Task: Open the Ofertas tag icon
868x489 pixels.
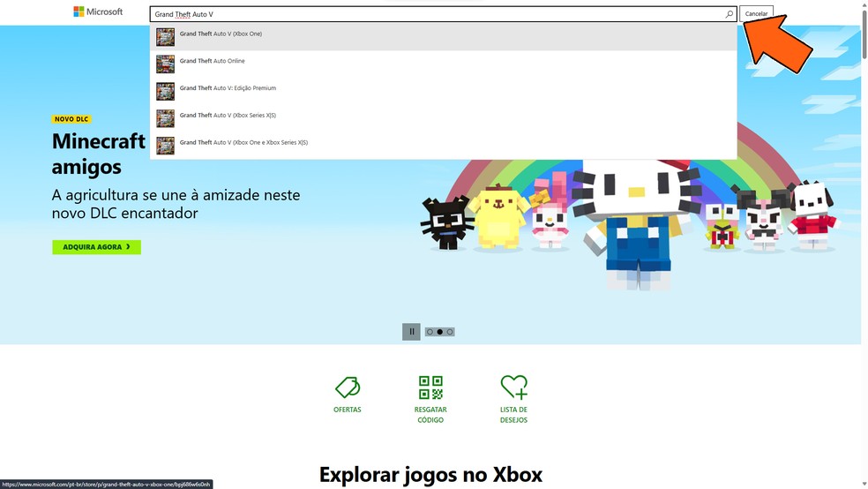Action: (348, 387)
